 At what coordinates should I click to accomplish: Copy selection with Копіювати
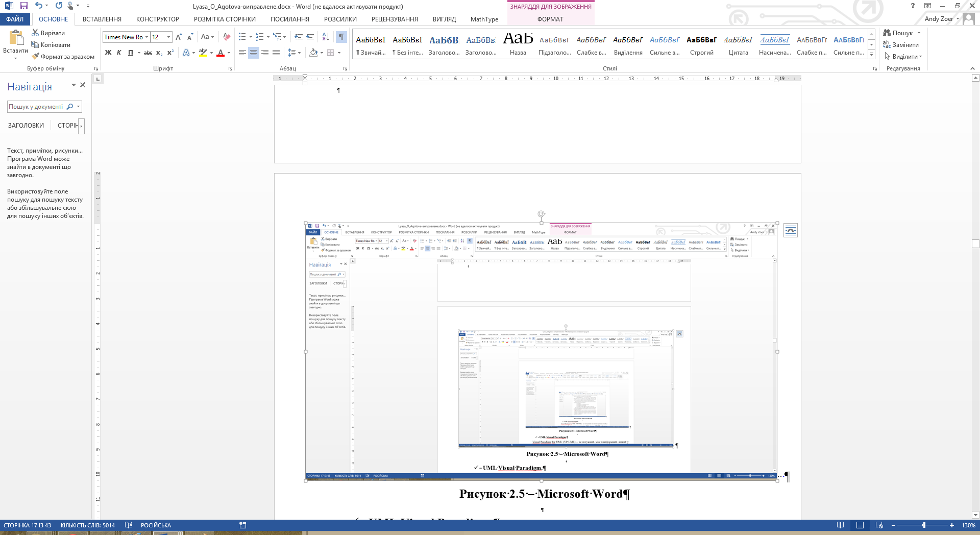[x=51, y=44]
